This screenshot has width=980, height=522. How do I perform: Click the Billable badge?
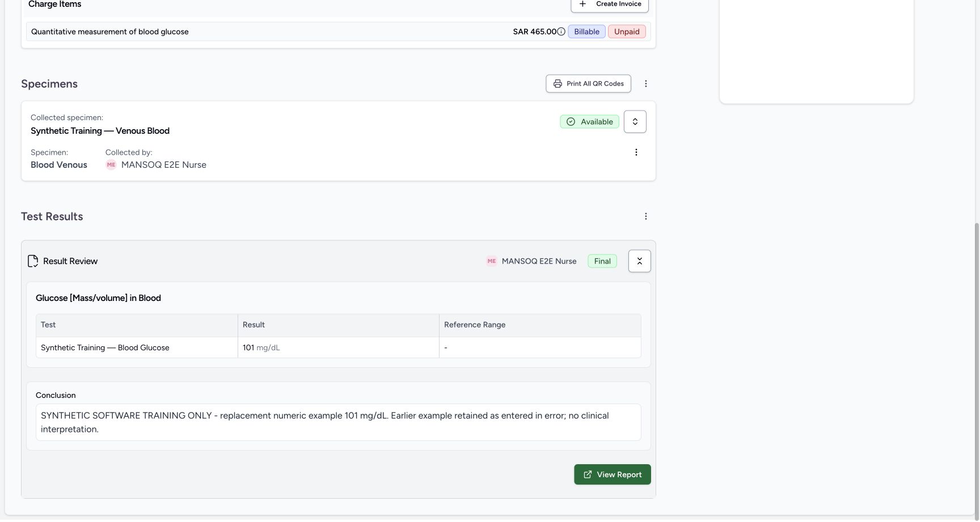click(586, 32)
